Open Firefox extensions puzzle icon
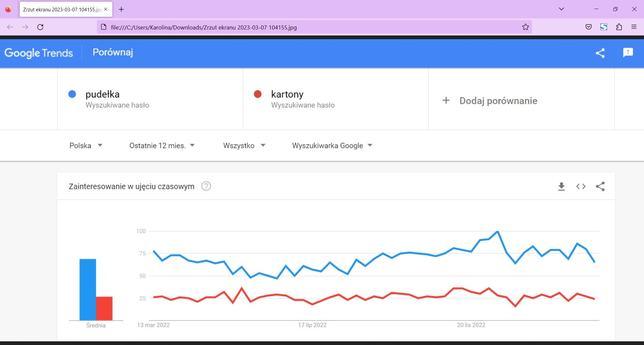Screen dimensions: 644x345 619,27
